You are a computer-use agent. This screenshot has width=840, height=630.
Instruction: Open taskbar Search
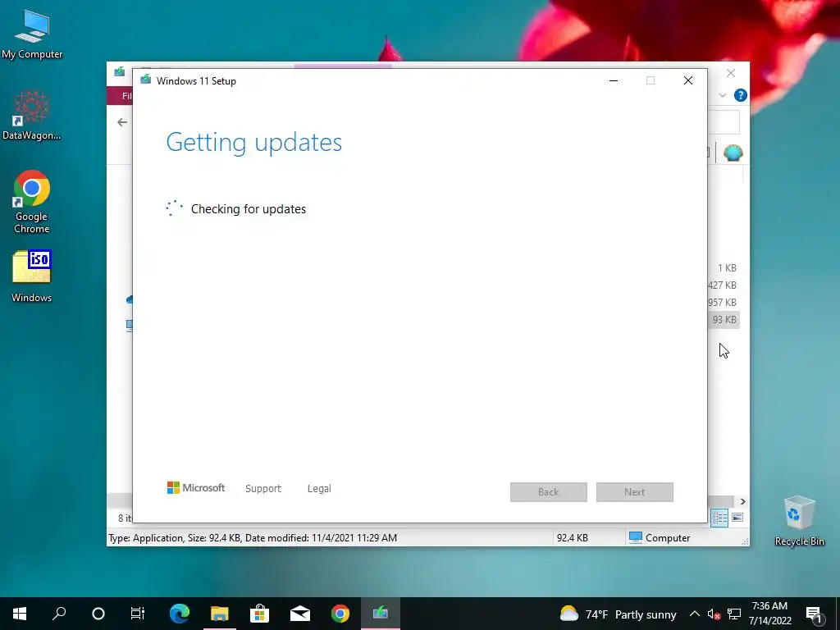point(59,614)
